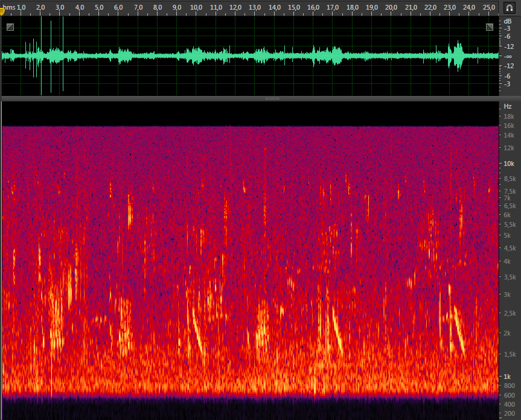Viewport: 521px width, 420px height.
Task: Click the 800 mark on the frequency scale
Action: pos(510,386)
